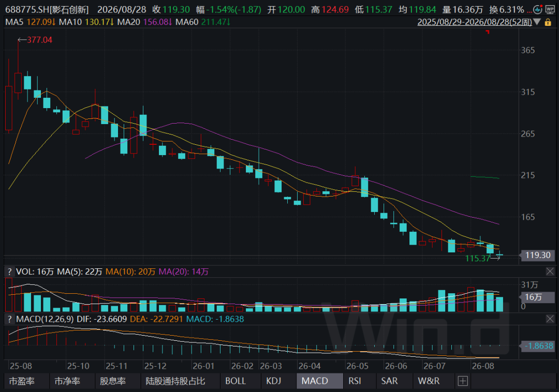This screenshot has height=392, width=559.
Task: Click the MA5 127.09 label
Action: 31,22
